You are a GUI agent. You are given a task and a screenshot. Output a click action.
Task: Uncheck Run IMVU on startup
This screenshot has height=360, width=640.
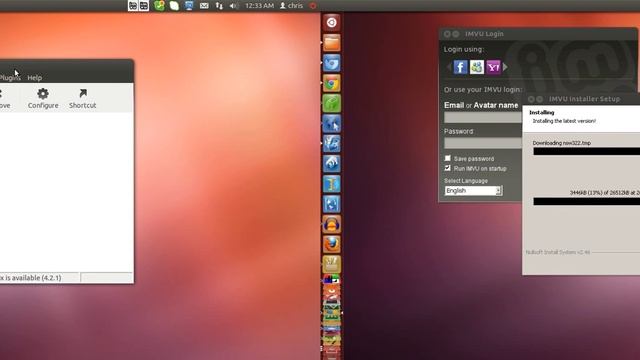click(448, 168)
